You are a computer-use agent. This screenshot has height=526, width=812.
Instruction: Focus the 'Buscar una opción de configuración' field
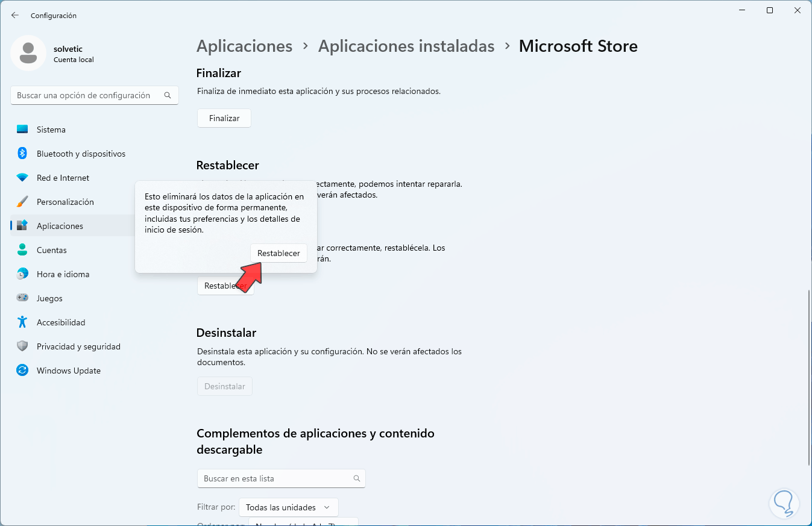coord(95,95)
